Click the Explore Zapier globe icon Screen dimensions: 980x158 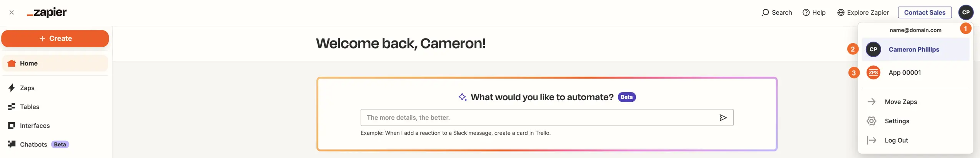841,12
